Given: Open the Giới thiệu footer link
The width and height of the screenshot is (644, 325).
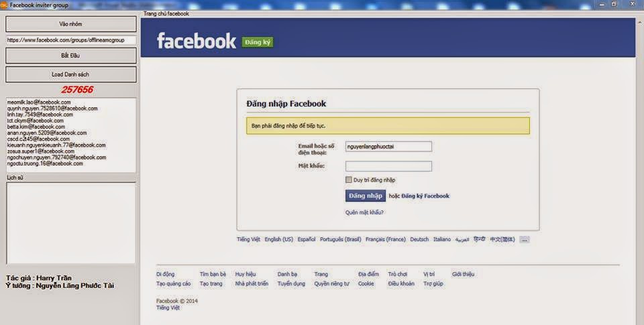Looking at the screenshot, I should pos(463,274).
